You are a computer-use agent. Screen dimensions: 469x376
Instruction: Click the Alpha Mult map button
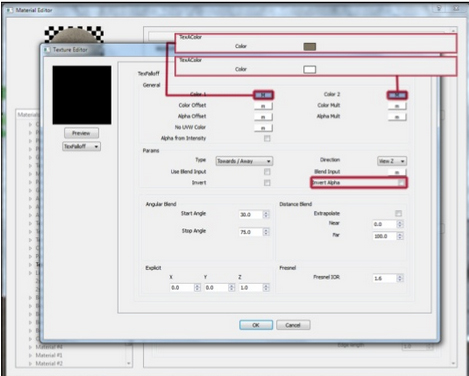tap(397, 117)
